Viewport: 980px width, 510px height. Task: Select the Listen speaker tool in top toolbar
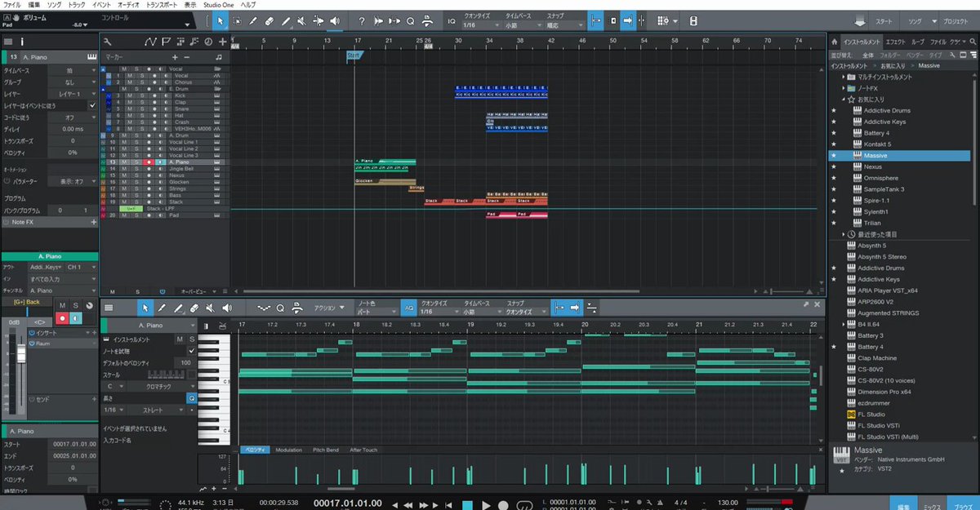(x=335, y=21)
